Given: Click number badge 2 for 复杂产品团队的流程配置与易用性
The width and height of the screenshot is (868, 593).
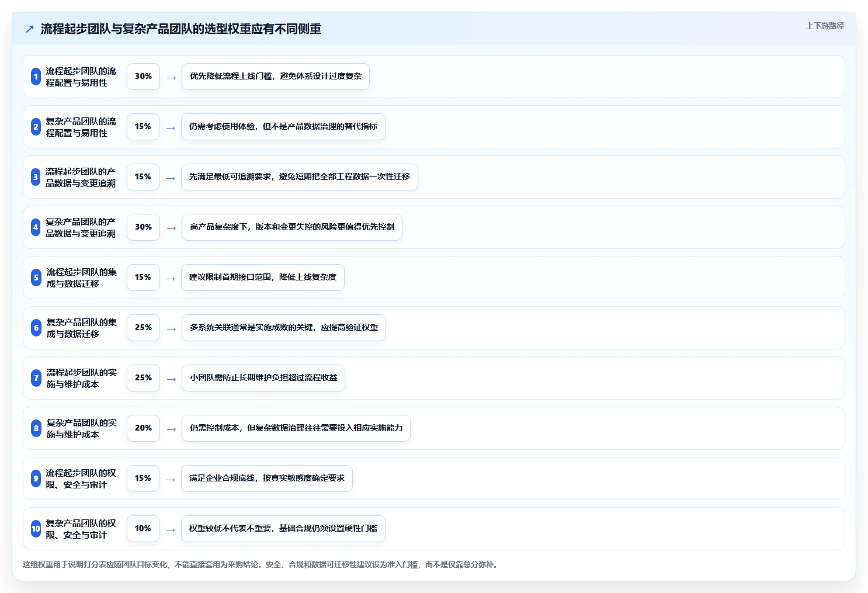Looking at the screenshot, I should click(x=36, y=127).
